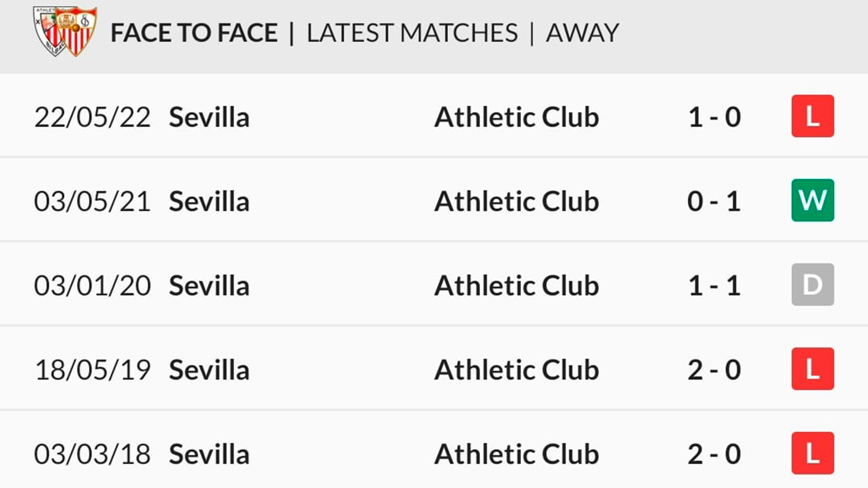Select the FACE TO FACE tab
The image size is (868, 488).
[x=194, y=33]
